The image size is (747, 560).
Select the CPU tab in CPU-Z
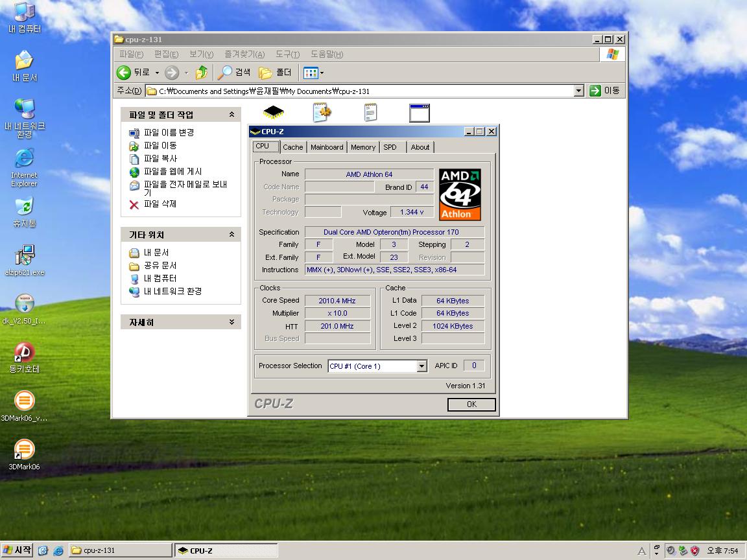point(266,146)
